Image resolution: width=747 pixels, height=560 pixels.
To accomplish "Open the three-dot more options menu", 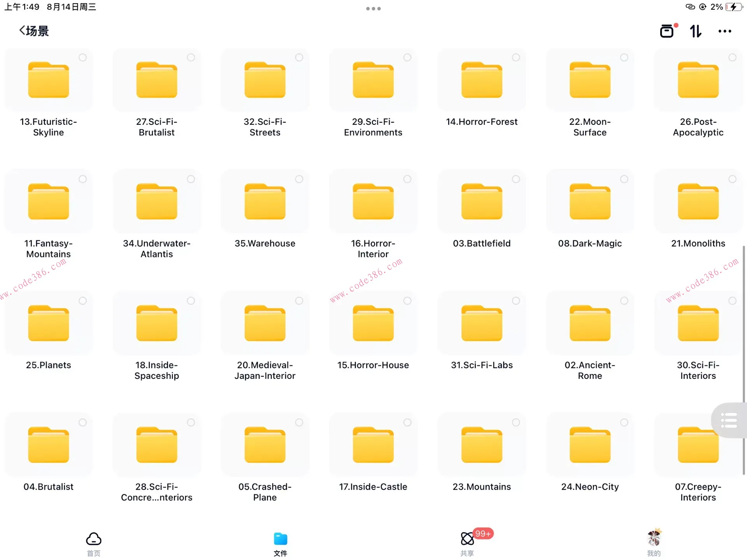I will click(x=724, y=31).
